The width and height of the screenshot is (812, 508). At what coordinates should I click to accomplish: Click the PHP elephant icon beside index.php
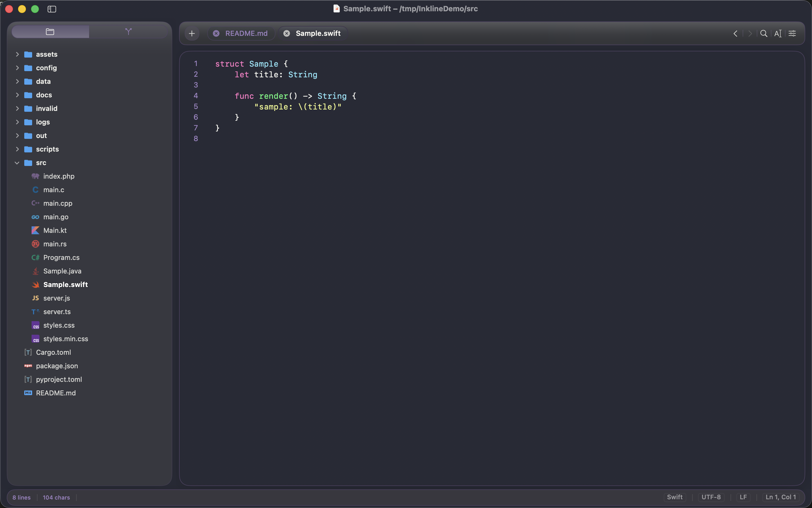tap(36, 176)
